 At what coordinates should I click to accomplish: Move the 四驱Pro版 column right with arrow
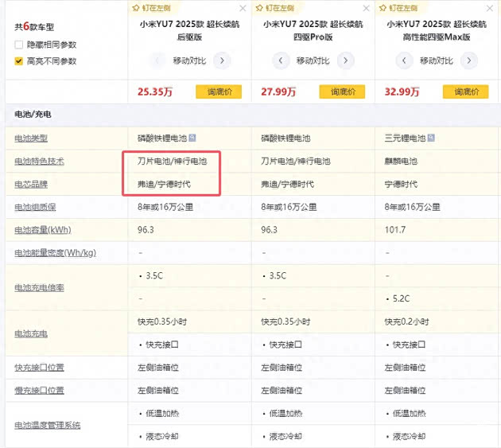click(x=346, y=60)
